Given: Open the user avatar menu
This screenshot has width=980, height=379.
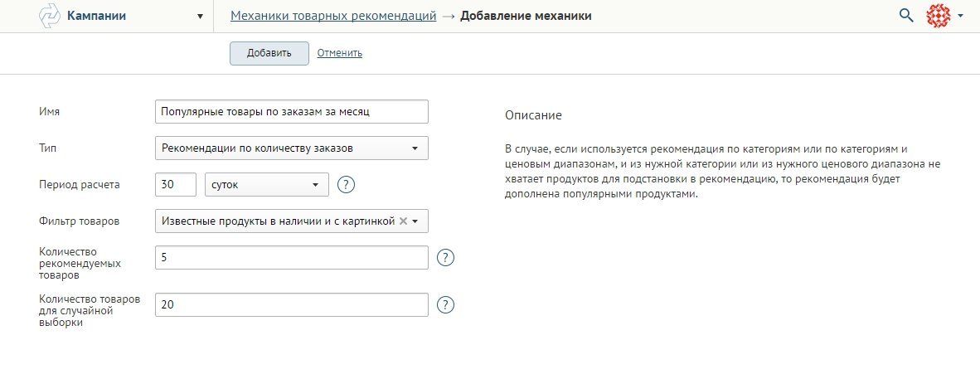Looking at the screenshot, I should coord(938,16).
